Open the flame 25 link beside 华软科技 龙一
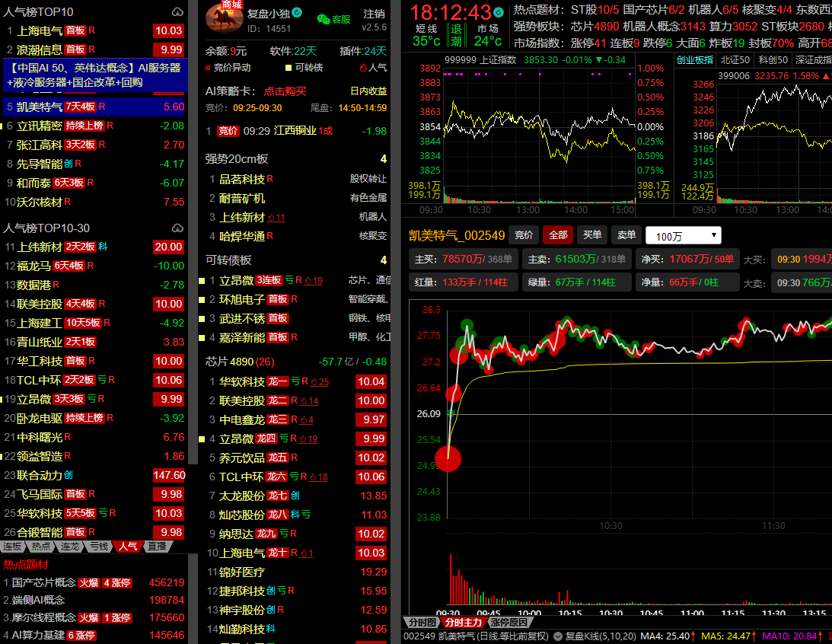832x644 pixels. tap(320, 382)
